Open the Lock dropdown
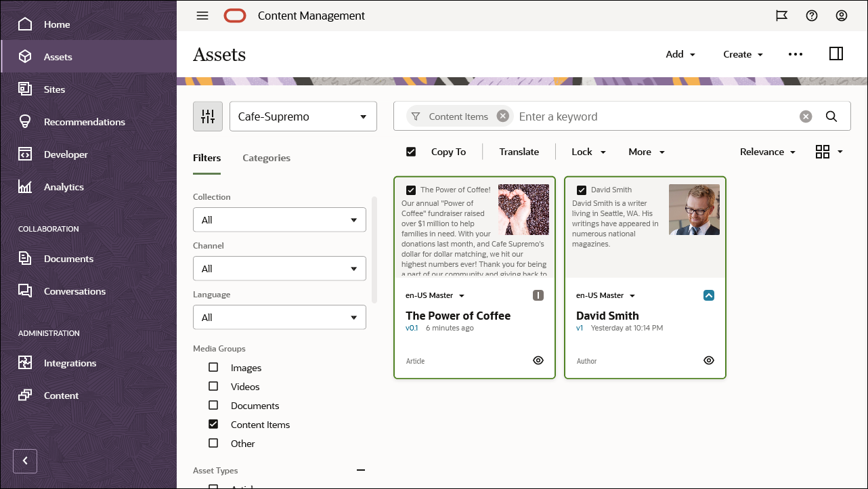 click(x=588, y=152)
